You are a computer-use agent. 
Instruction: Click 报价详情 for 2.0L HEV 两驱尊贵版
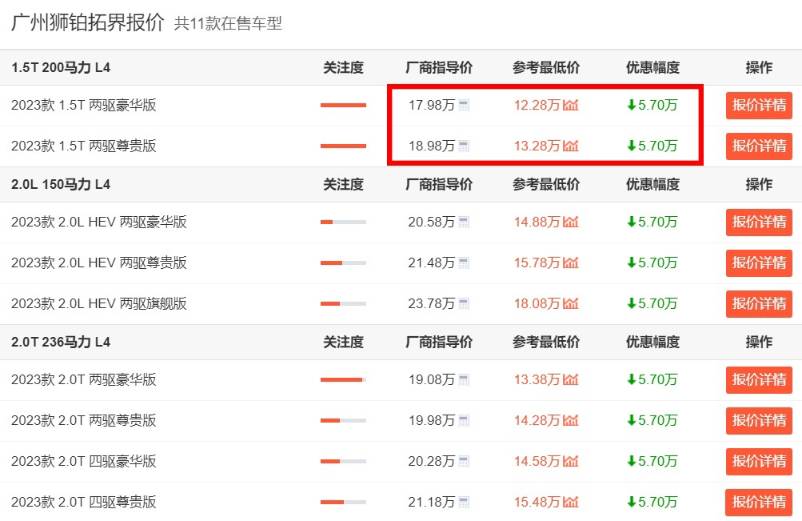tap(759, 263)
